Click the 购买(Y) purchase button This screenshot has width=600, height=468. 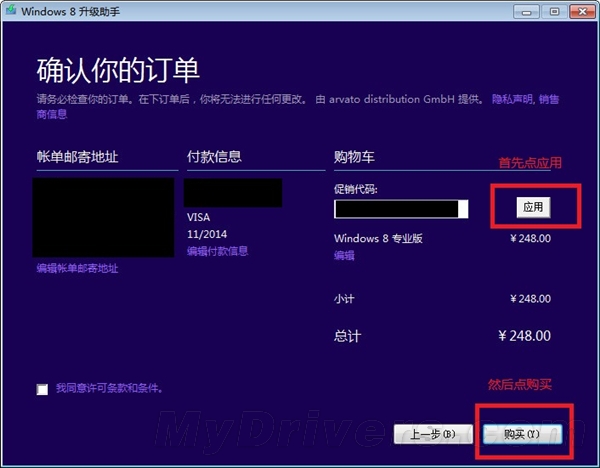click(x=522, y=434)
